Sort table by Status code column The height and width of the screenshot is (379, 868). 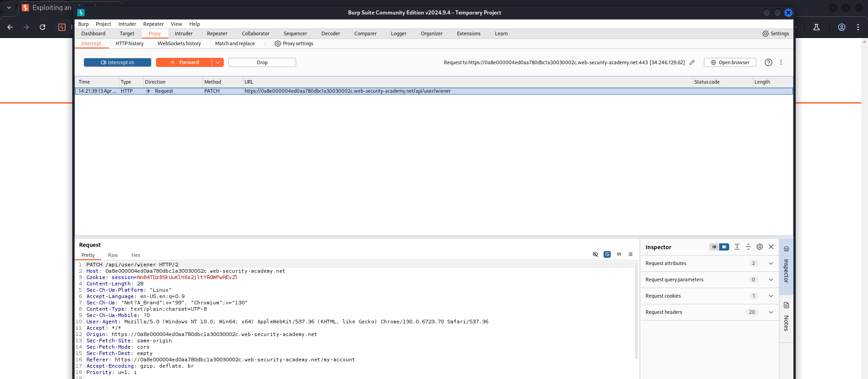pyautogui.click(x=722, y=82)
